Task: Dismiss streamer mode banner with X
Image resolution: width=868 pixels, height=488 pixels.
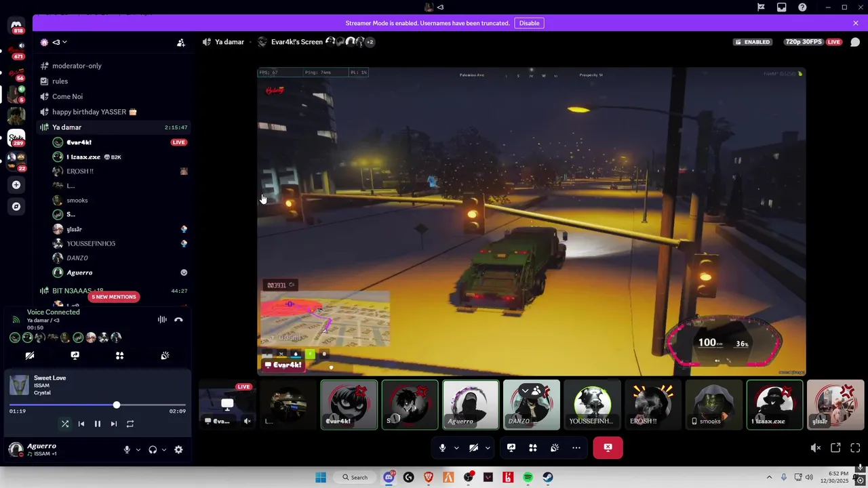Action: tap(856, 23)
